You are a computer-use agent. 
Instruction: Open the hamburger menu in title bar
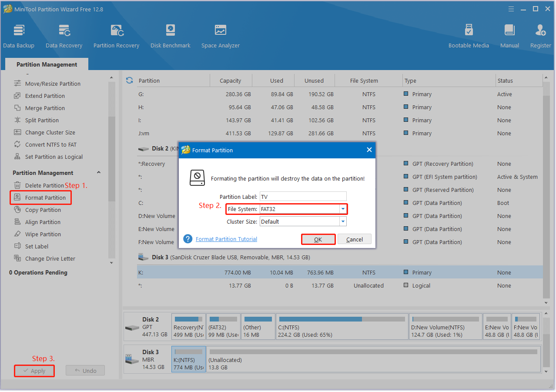coord(512,9)
